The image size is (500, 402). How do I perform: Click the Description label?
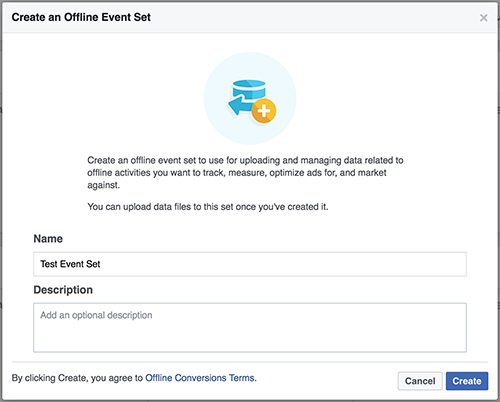(x=63, y=290)
